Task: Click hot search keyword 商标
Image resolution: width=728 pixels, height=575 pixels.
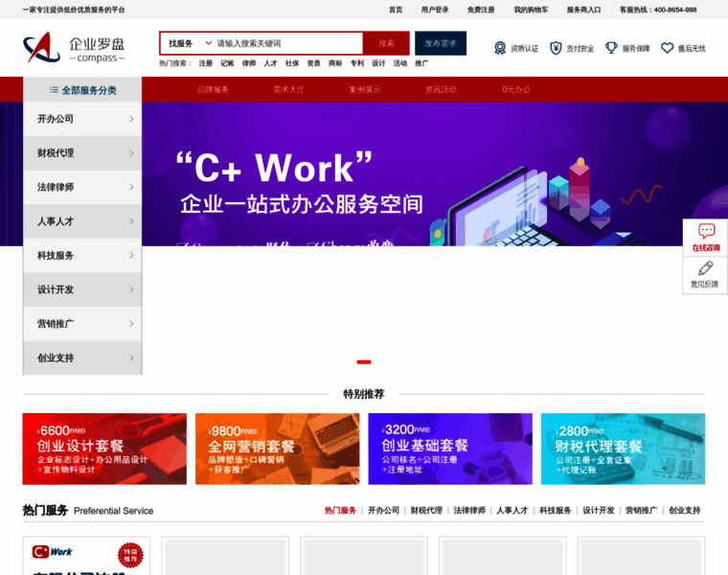Action: click(x=335, y=63)
